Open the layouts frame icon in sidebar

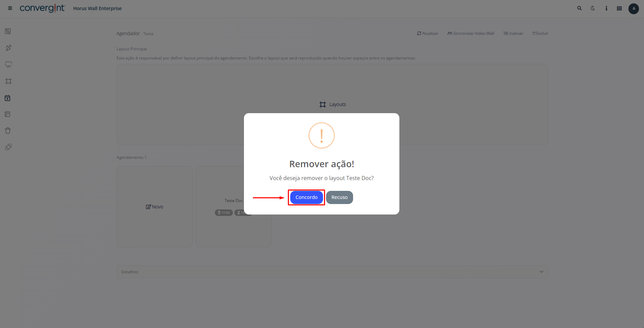[x=8, y=81]
